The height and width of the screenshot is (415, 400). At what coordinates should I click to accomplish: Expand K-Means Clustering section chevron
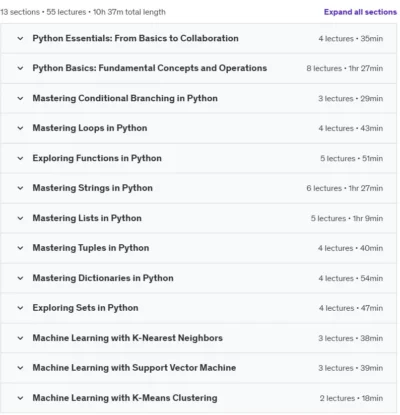(20, 398)
